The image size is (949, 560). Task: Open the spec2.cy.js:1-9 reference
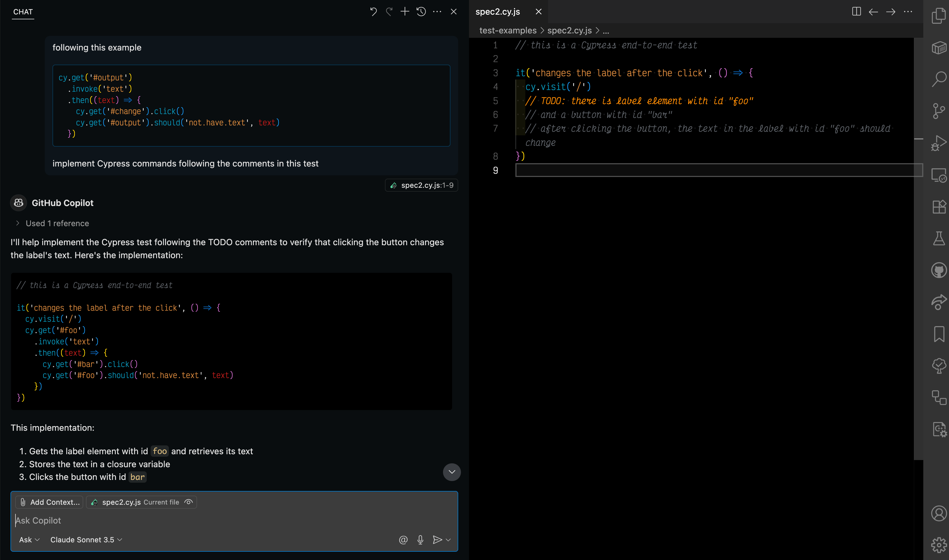pos(421,185)
